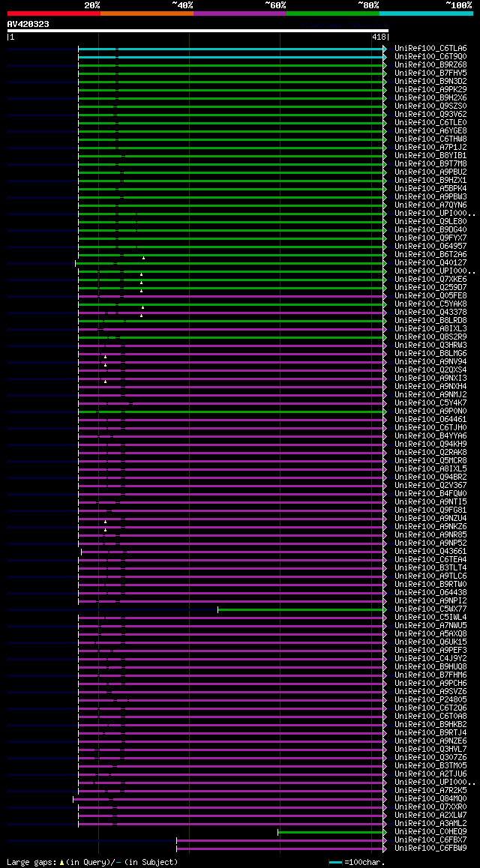The image size is (480, 868).
Task: Select hit label UniRef100_A6YGE8
Action: tap(430, 131)
